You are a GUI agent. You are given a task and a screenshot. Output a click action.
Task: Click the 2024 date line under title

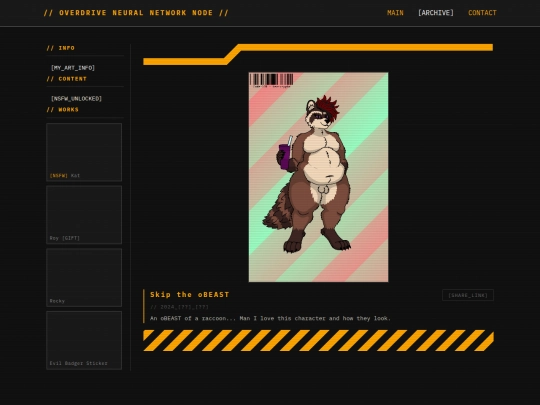(x=179, y=307)
